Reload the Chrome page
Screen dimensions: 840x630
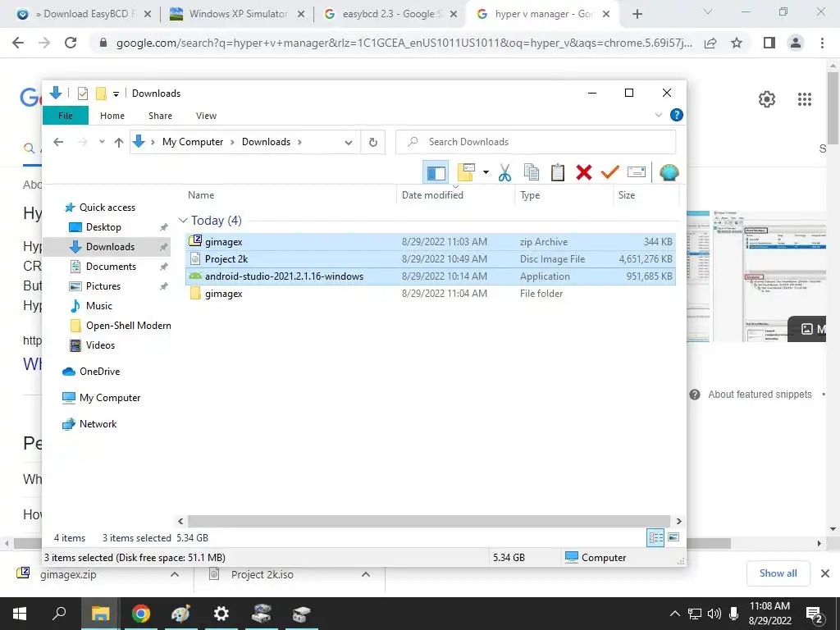pos(71,43)
